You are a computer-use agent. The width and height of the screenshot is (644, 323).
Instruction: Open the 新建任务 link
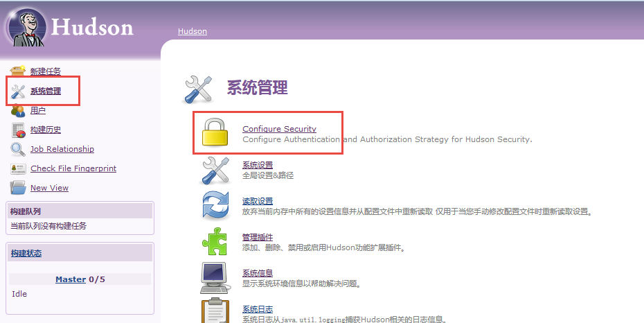[46, 71]
